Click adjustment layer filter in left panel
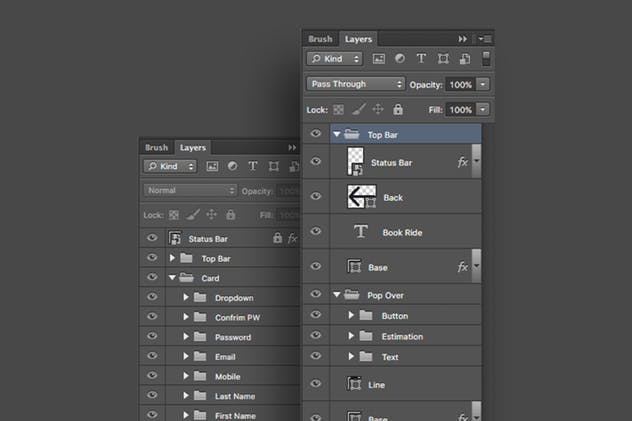This screenshot has height=421, width=632. coord(232,166)
